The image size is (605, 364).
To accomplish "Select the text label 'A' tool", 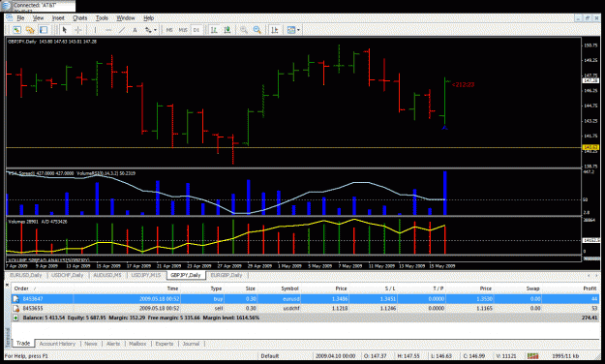I will (135, 30).
